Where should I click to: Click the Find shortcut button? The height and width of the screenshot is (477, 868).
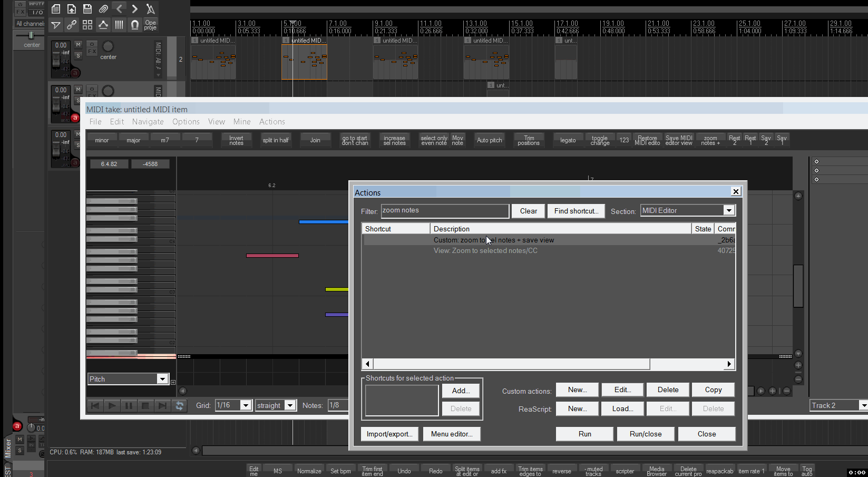point(576,211)
